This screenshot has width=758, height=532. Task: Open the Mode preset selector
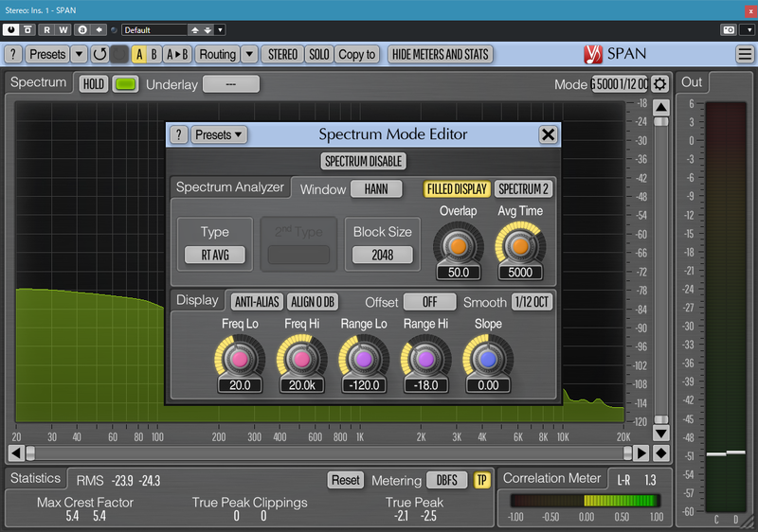coord(620,84)
